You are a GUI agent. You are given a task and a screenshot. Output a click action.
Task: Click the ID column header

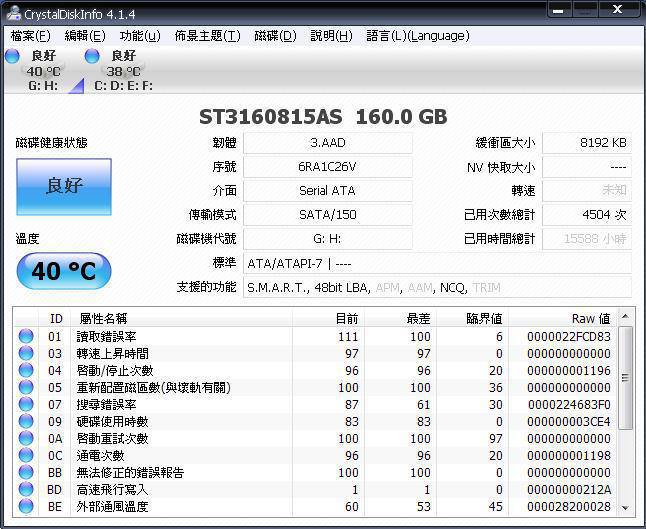(55, 318)
